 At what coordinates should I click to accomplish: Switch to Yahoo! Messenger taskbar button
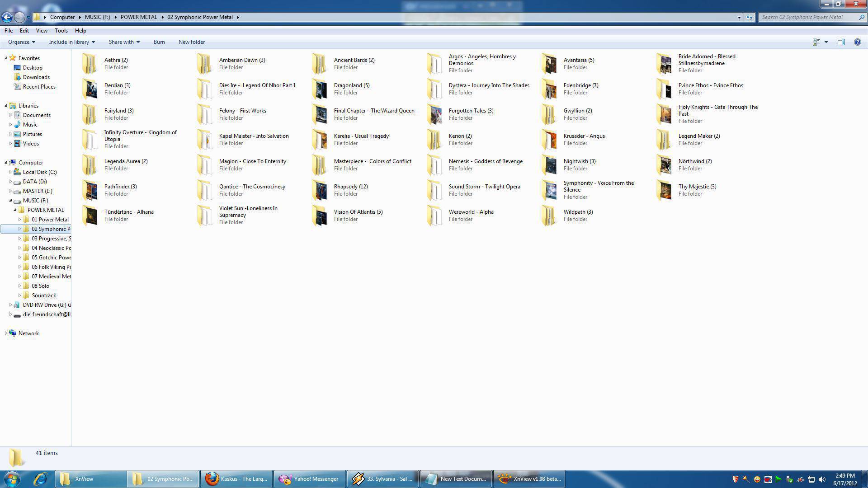[310, 479]
